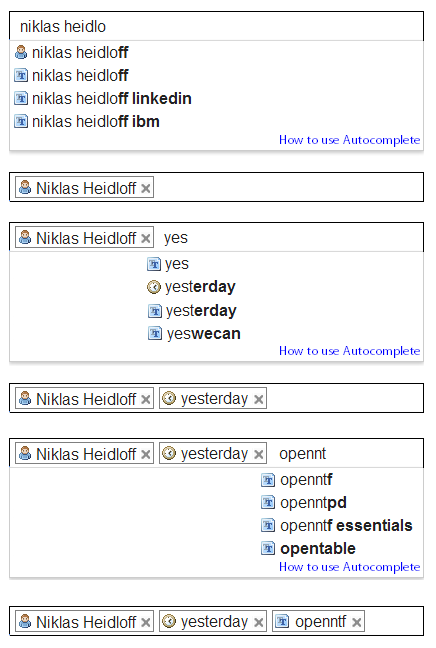This screenshot has height=648, width=436.
Task: Remove Niklas Heidloff tag in second search box
Action: [x=145, y=188]
